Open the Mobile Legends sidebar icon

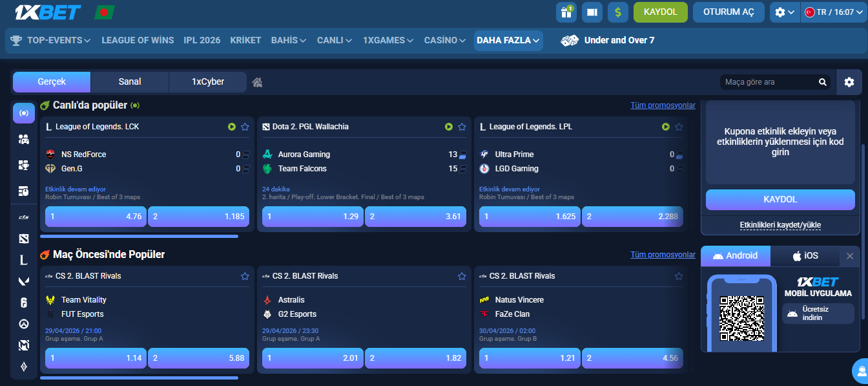(24, 345)
